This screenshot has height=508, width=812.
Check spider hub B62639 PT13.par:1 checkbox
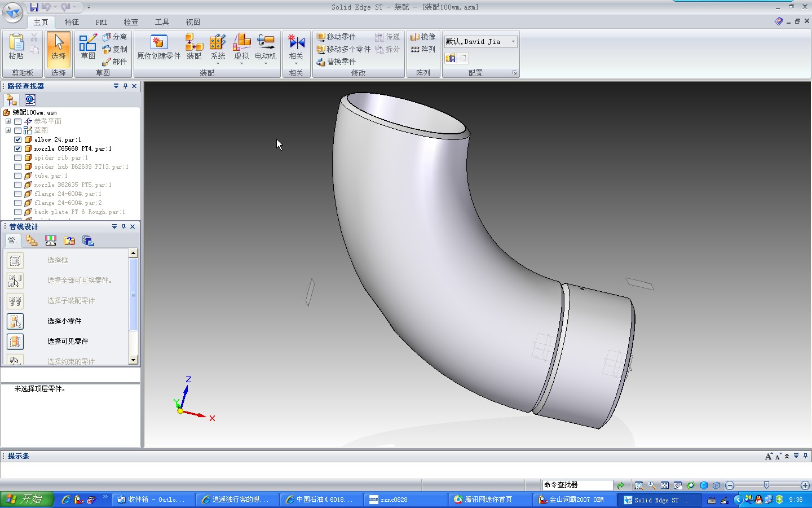pos(18,167)
